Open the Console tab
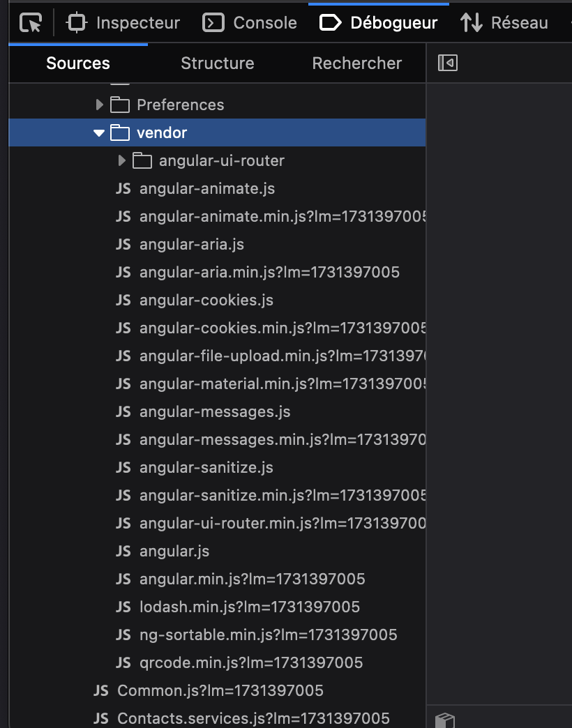 pyautogui.click(x=250, y=23)
